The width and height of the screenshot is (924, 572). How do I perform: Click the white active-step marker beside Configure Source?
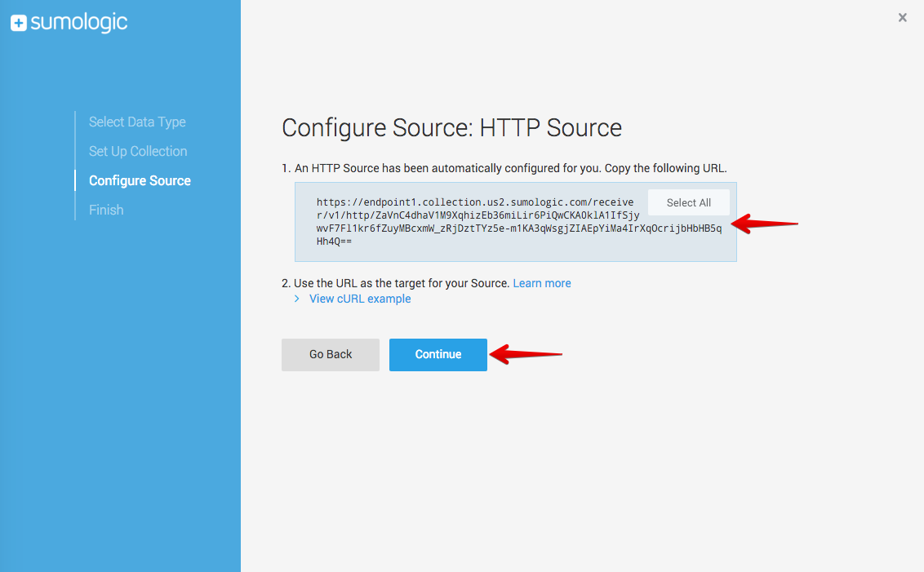[75, 181]
